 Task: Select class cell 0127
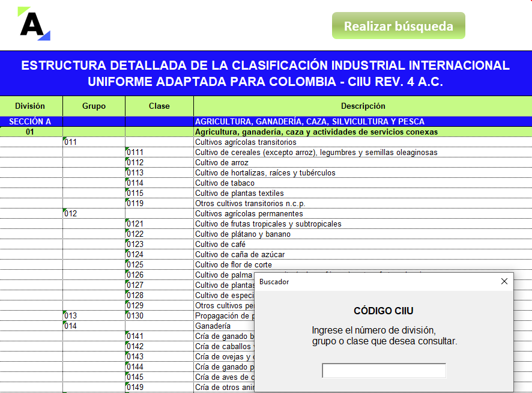(x=160, y=285)
